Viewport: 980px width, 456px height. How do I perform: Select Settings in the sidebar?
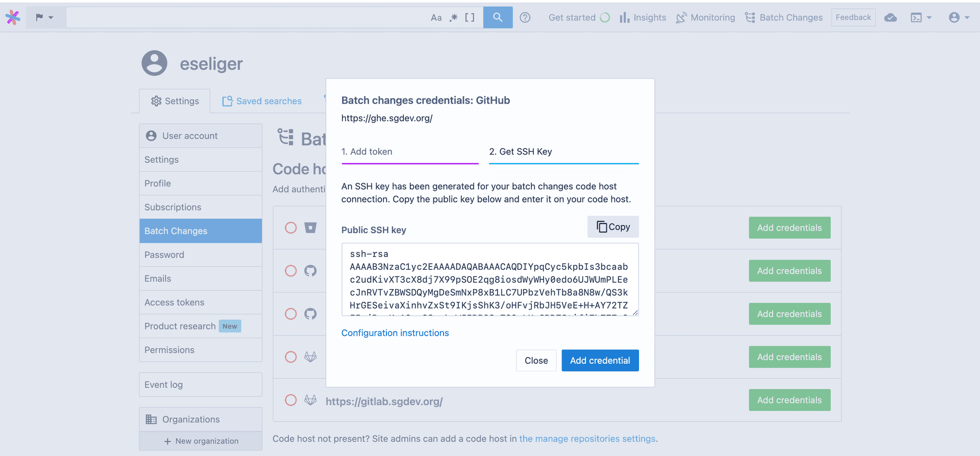[x=201, y=160]
